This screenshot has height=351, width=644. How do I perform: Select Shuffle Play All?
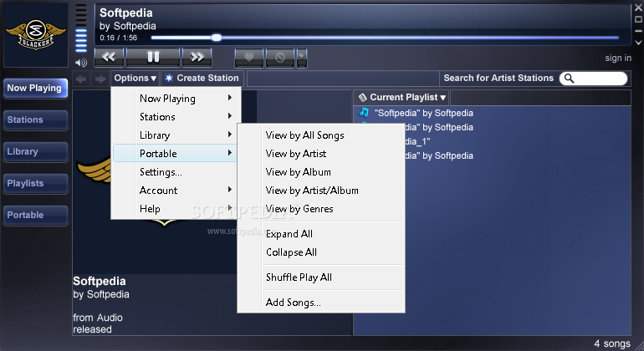(321, 277)
